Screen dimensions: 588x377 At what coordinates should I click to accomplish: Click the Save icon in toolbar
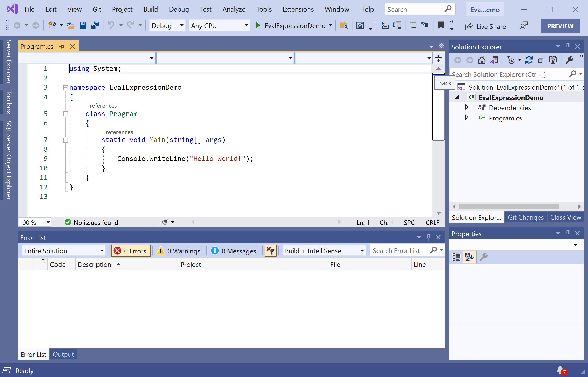[x=83, y=25]
